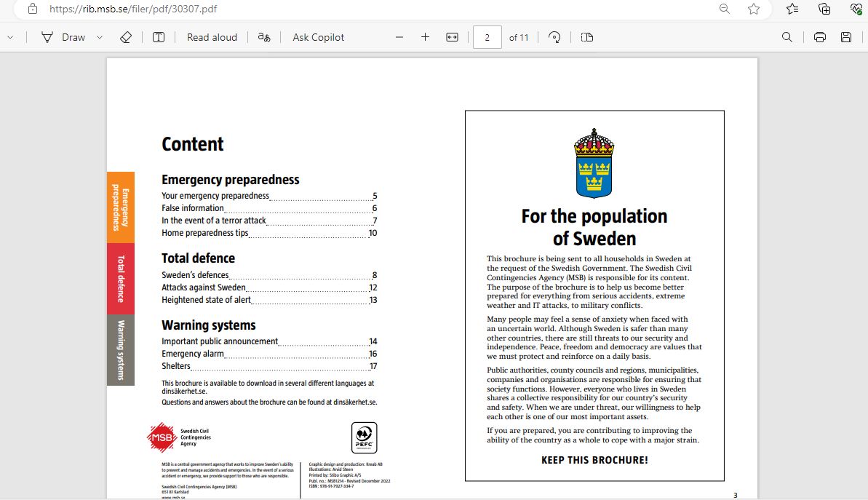
Task: Zoom out with minus button
Action: [399, 37]
